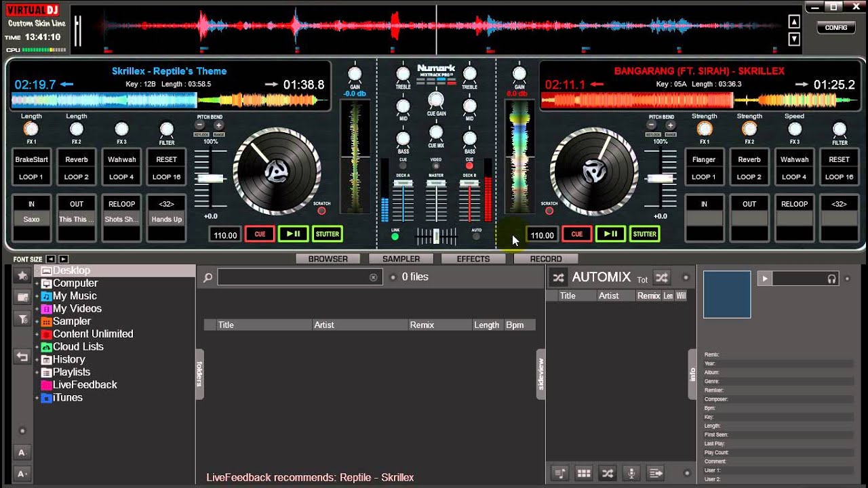868x488 pixels.
Task: Expand the My Videos tree node
Action: pos(37,309)
